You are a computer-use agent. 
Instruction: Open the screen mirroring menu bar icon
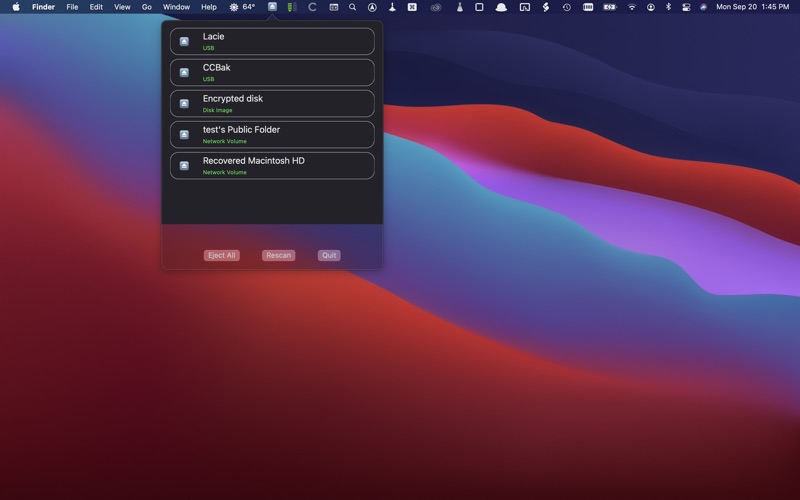pyautogui.click(x=524, y=7)
